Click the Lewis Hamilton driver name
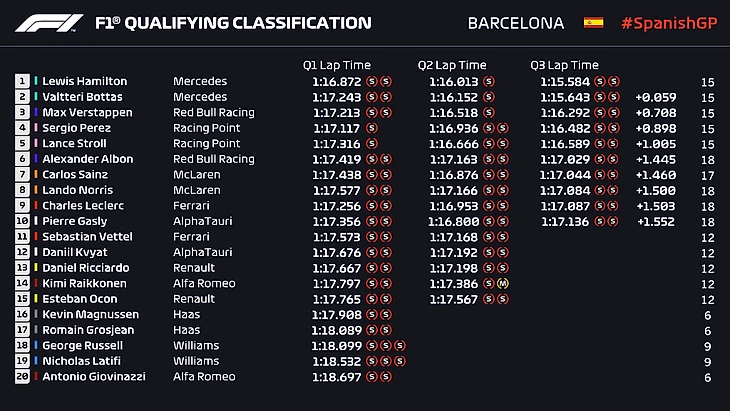The height and width of the screenshot is (411, 730). pos(84,81)
